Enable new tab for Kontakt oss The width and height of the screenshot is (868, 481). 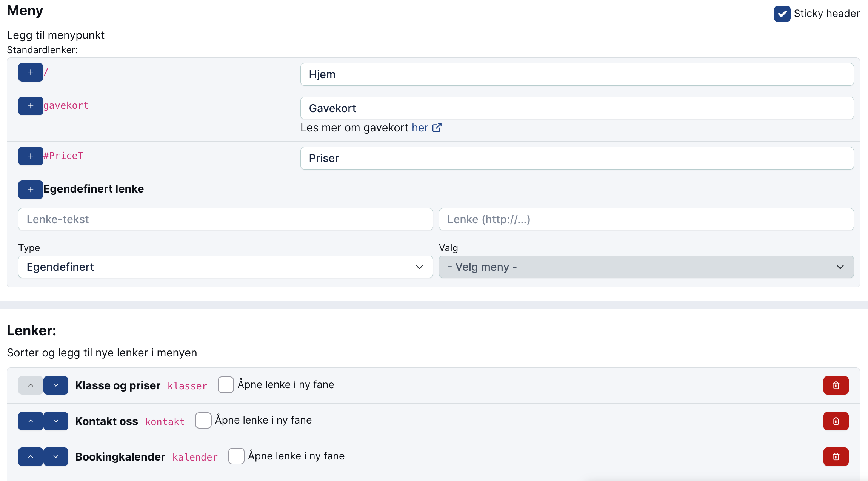click(x=203, y=420)
